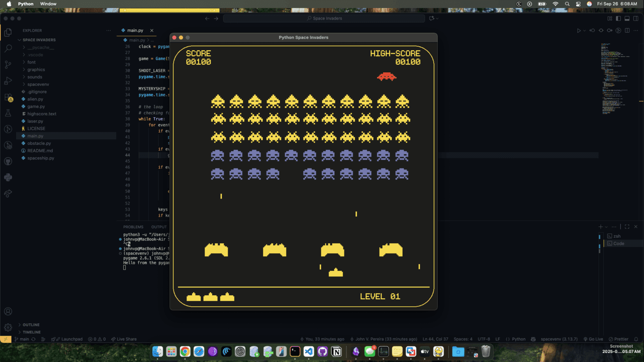Maximize the terminal panel size
Screen dimensions: 644x362
tap(627, 227)
